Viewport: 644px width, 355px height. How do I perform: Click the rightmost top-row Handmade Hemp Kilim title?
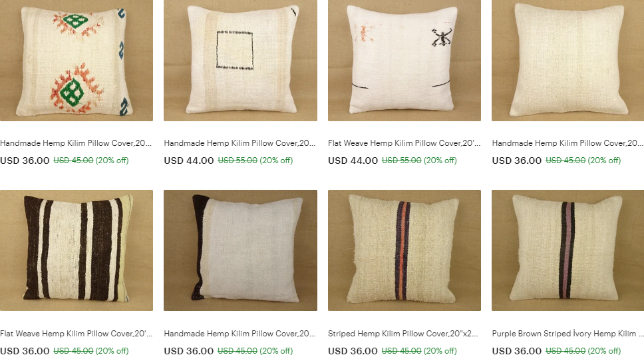567,143
